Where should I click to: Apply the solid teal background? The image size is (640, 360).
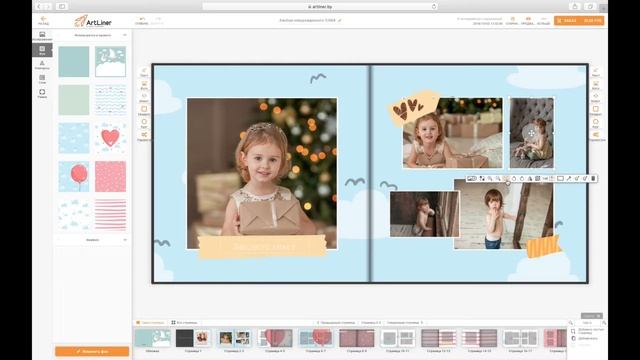74,62
